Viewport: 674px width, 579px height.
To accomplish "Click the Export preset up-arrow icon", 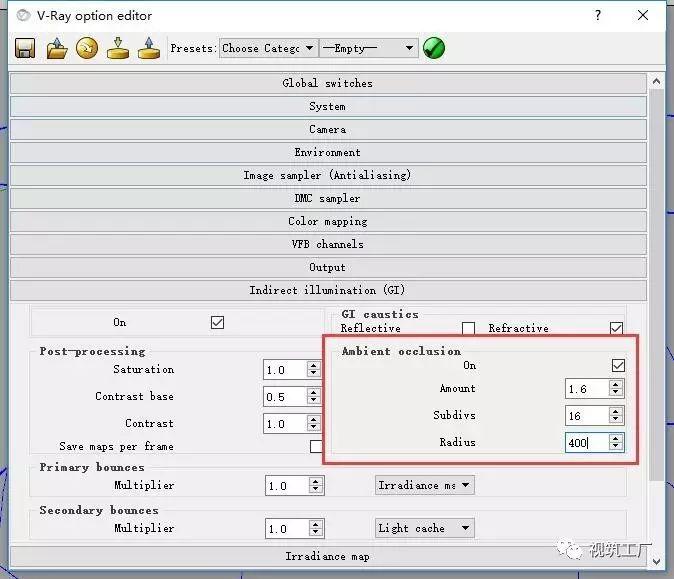I will point(149,48).
